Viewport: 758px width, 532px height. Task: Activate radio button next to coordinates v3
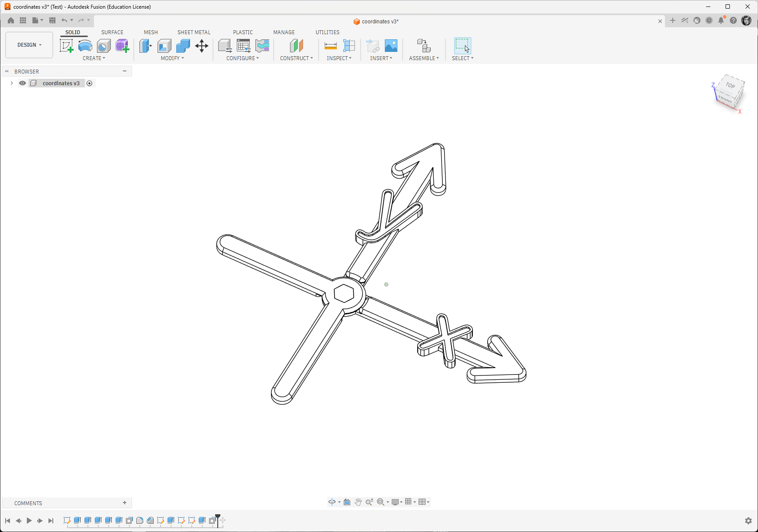90,83
